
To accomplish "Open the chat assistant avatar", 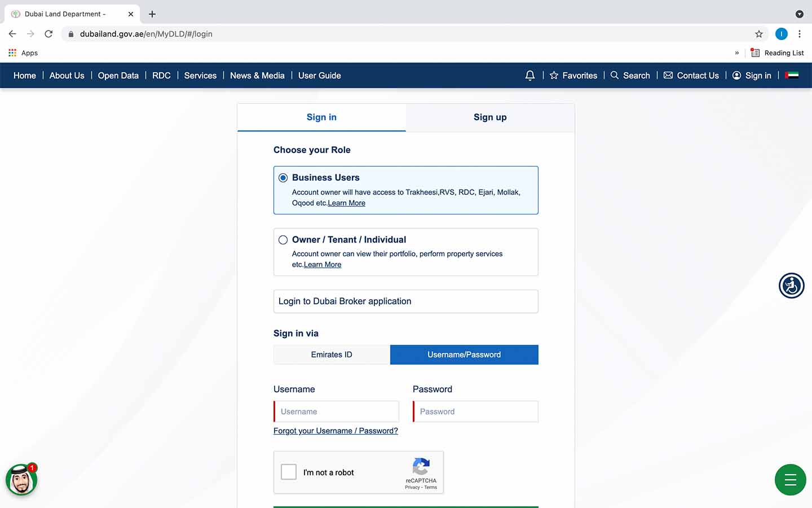I will tap(21, 479).
